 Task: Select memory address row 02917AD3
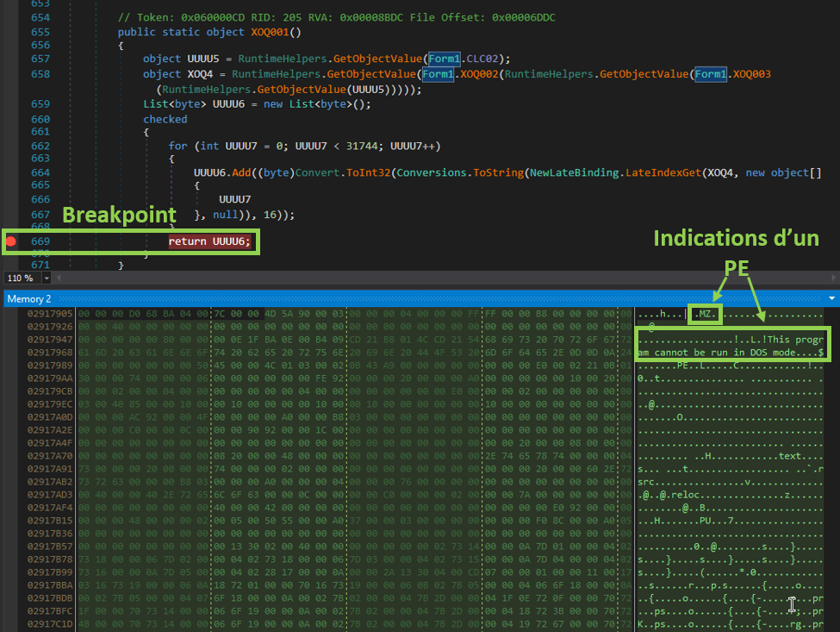coord(49,495)
